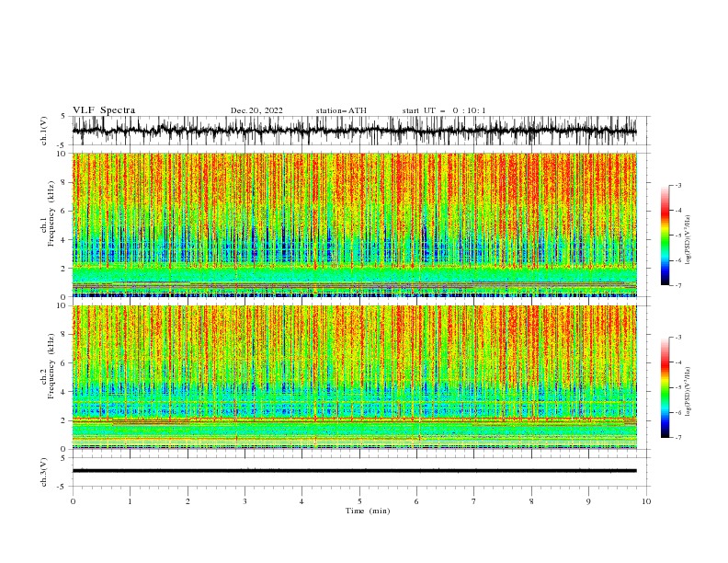Click the "ch.1(V)" axis label
The image size is (728, 563).
pyautogui.click(x=44, y=131)
